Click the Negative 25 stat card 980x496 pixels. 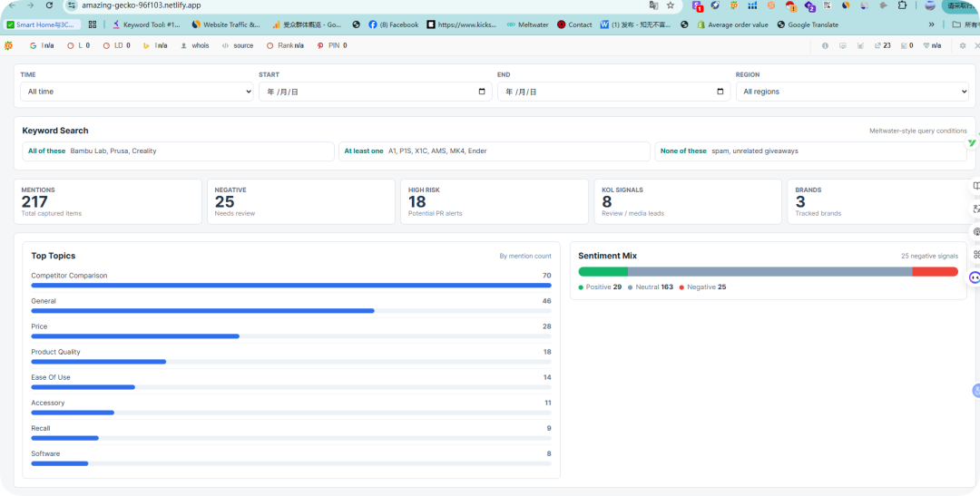coord(301,202)
